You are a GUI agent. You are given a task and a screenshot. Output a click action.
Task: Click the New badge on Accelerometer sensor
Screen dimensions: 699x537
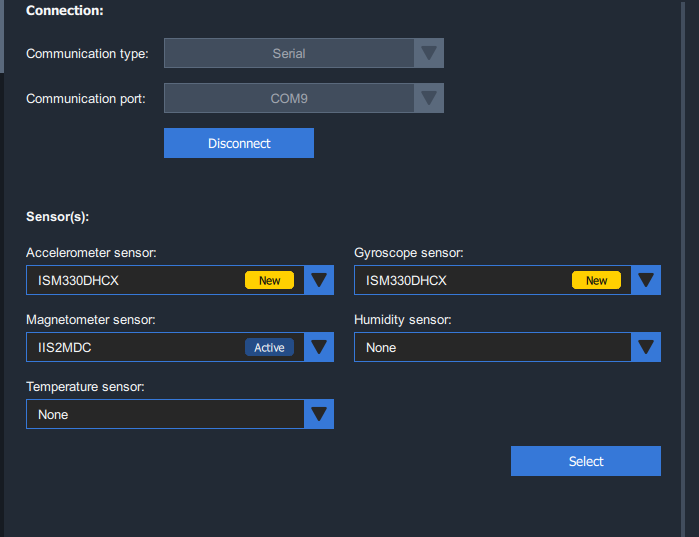pos(270,280)
